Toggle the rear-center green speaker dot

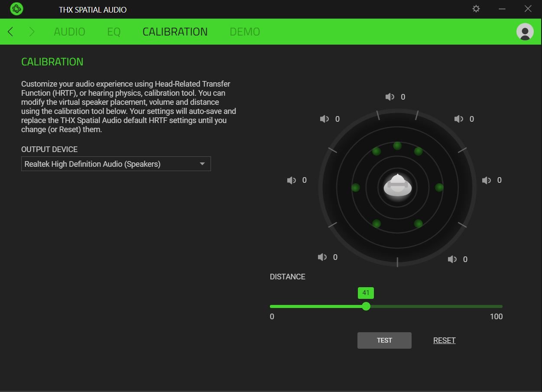pyautogui.click(x=397, y=224)
